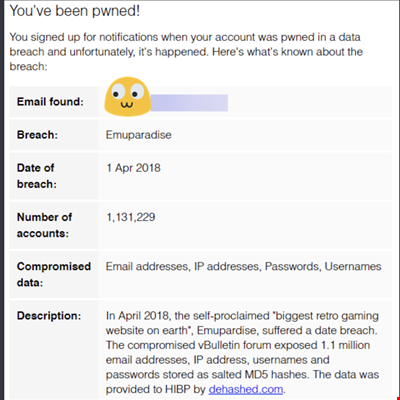Select the 1 Apr 2018 date value
The height and width of the screenshot is (400, 400).
tap(133, 168)
